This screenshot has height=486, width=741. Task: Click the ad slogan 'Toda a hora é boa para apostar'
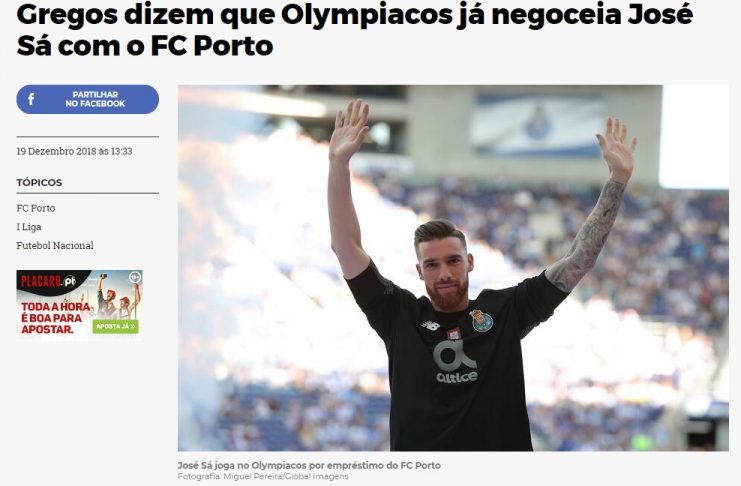[56, 318]
